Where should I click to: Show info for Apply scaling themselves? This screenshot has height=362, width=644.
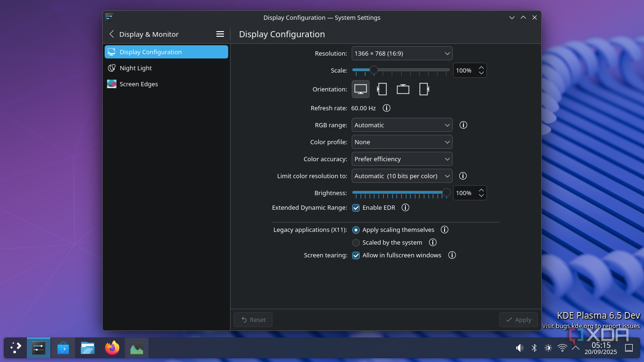click(x=444, y=230)
